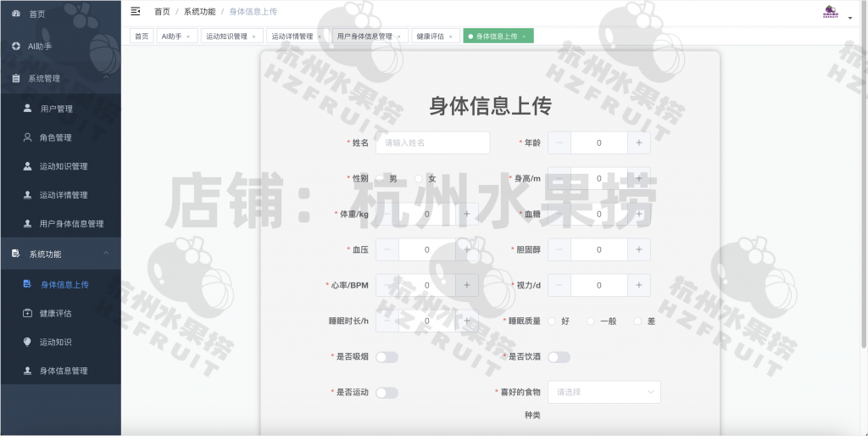868x436 pixels.
Task: Click the 血糖 number field
Action: (599, 214)
